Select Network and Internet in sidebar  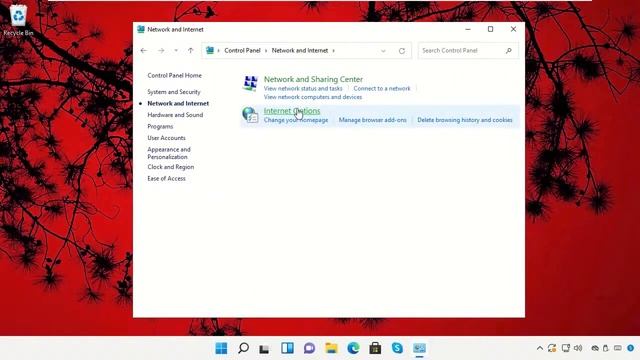coord(178,104)
